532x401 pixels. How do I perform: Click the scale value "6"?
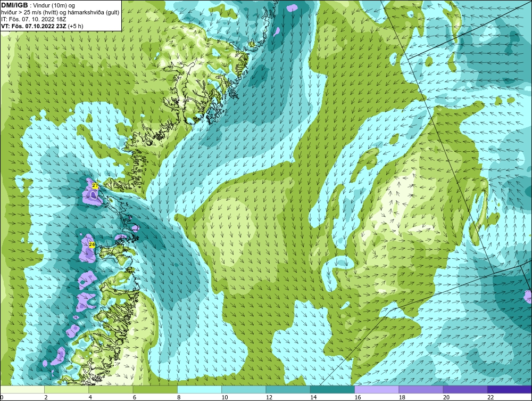point(135,398)
